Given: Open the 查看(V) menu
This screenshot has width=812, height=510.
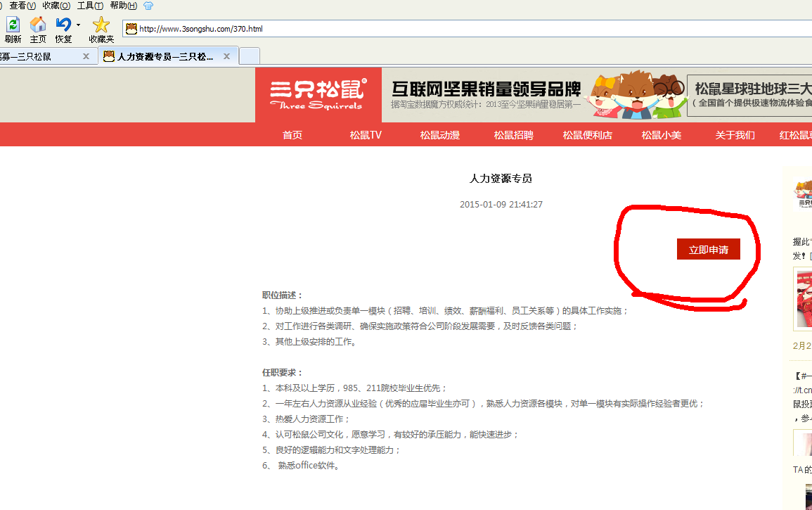Looking at the screenshot, I should click(x=22, y=6).
